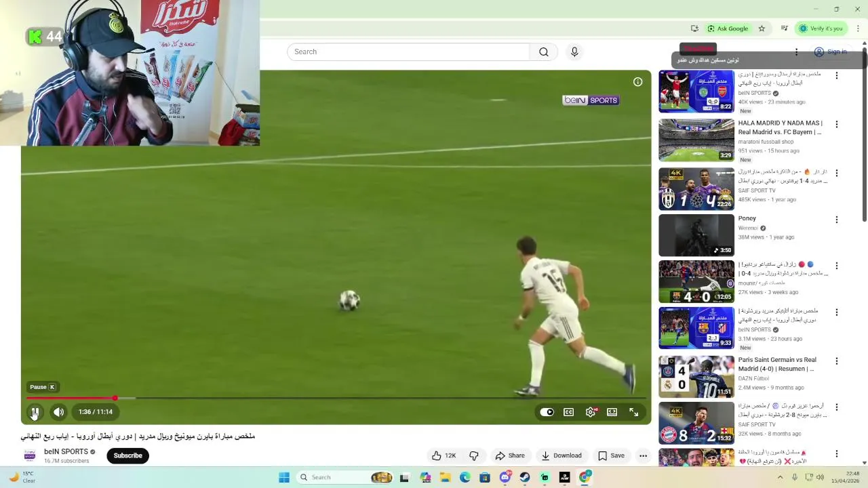Viewport: 868px width, 488px height.
Task: Click the Sign in button
Action: coord(831,52)
